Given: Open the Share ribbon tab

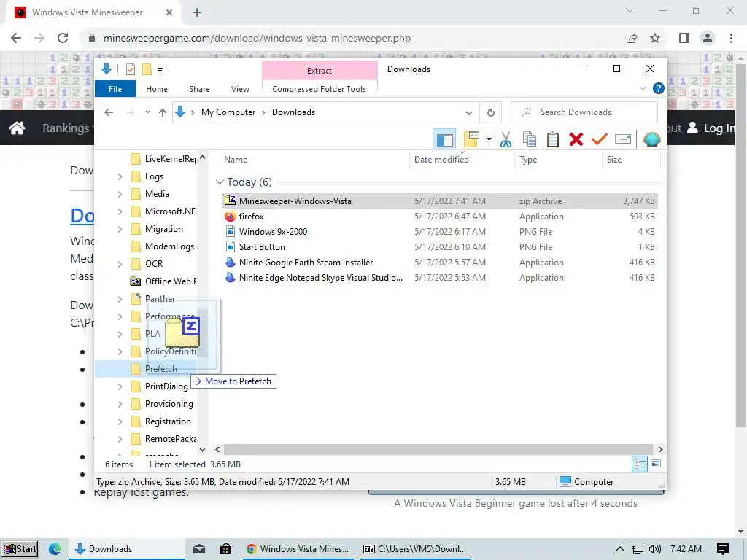Looking at the screenshot, I should click(199, 89).
